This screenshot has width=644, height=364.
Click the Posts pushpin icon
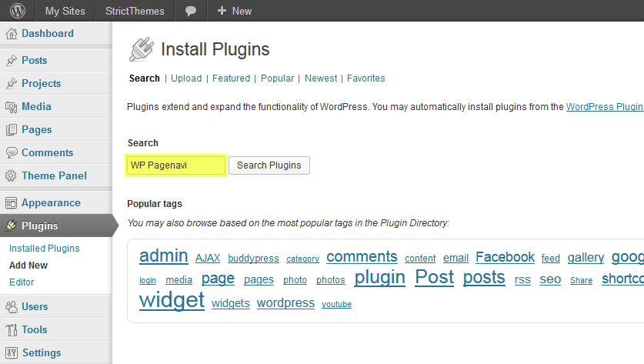(x=11, y=61)
